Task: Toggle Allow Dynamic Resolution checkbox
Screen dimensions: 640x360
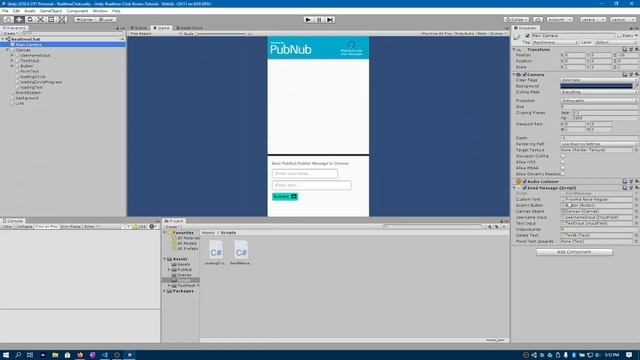Action: click(x=562, y=174)
